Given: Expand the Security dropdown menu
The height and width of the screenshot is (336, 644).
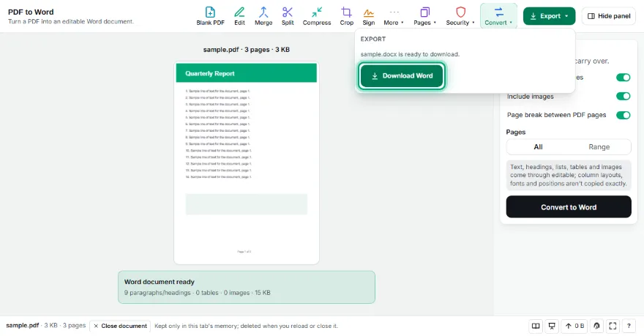Looking at the screenshot, I should tap(460, 16).
